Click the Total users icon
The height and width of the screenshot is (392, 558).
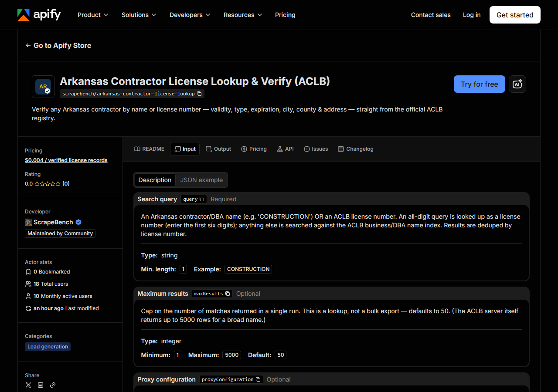[28, 284]
